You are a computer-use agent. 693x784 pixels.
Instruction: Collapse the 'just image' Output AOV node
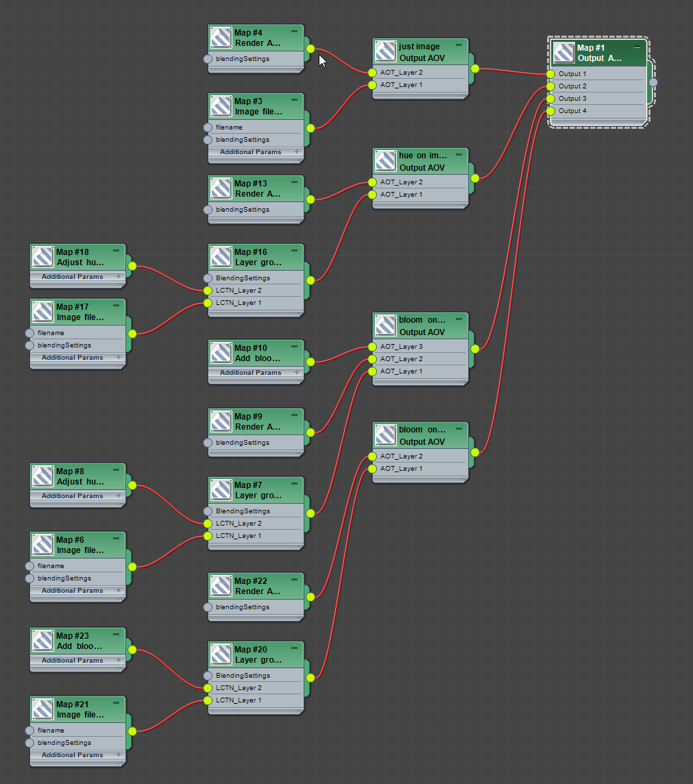459,45
